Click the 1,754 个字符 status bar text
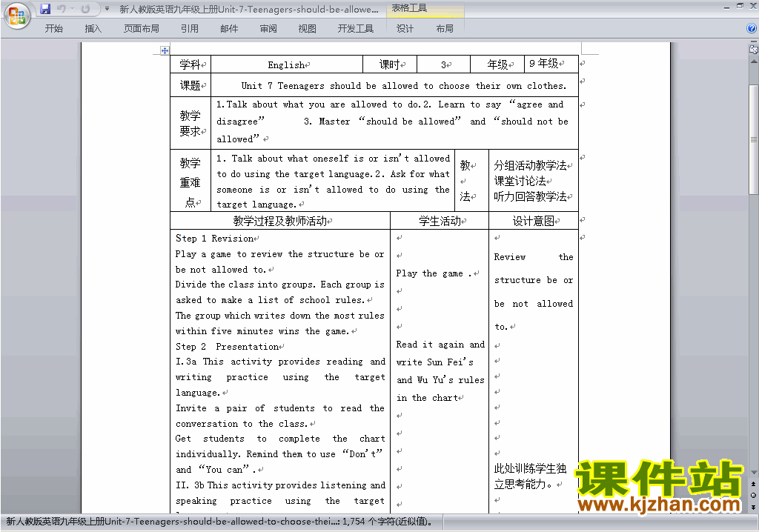 [x=387, y=522]
